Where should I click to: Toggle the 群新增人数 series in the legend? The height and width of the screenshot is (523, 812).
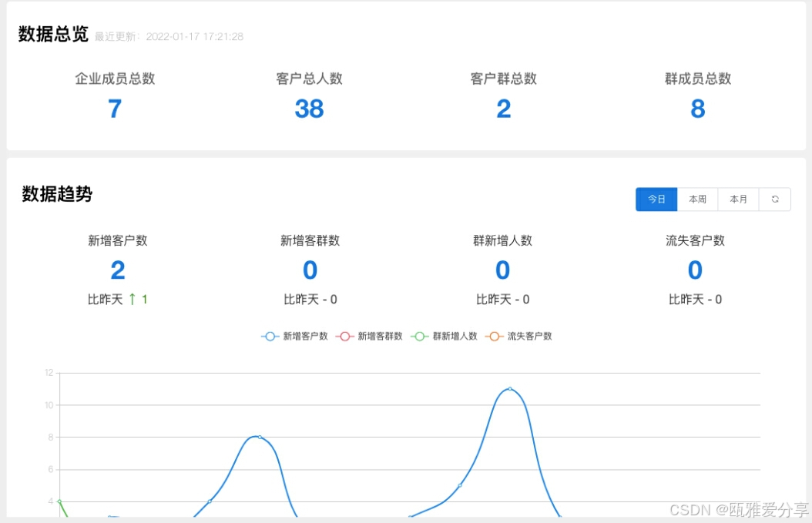tap(455, 336)
